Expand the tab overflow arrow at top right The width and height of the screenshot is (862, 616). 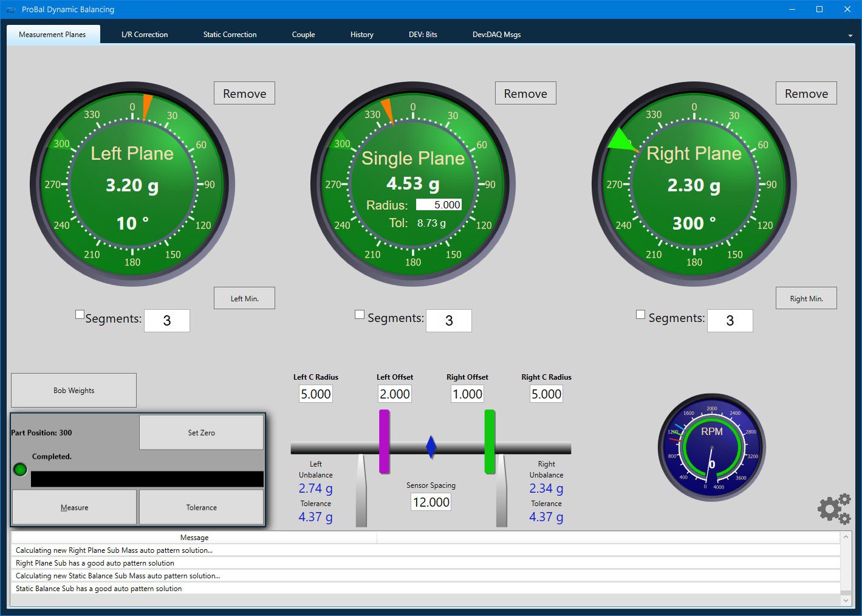point(850,36)
